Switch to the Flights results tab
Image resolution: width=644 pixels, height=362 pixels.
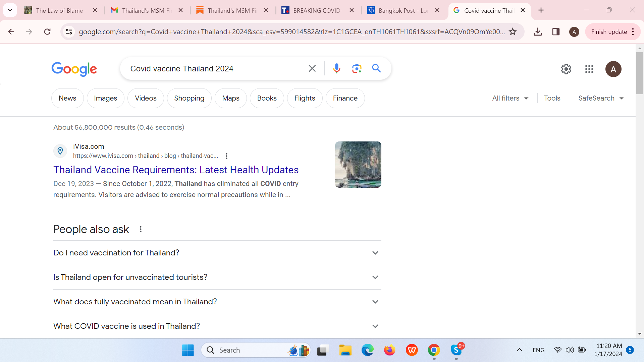305,98
